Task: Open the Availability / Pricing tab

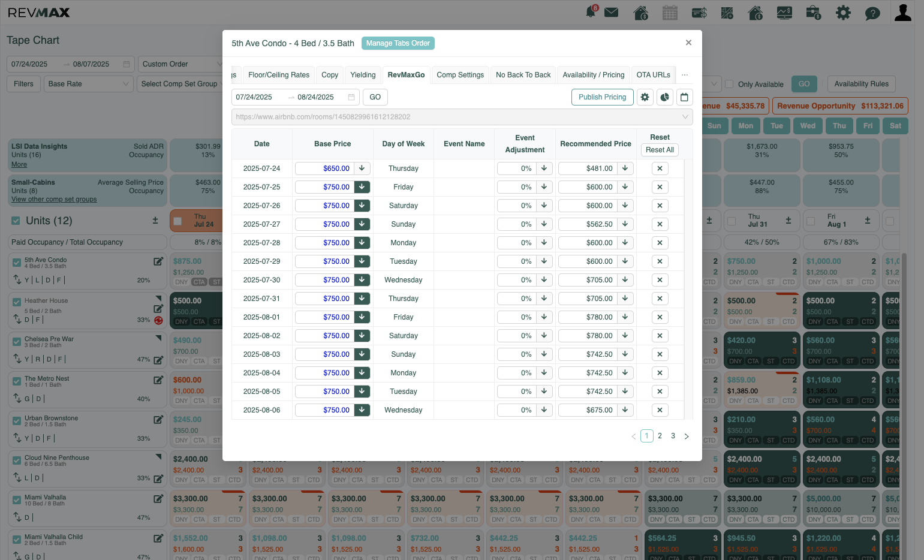Action: [594, 75]
